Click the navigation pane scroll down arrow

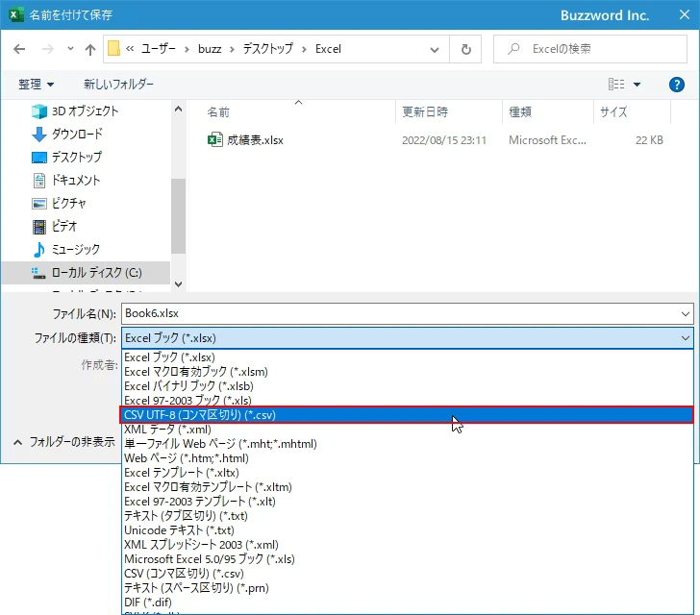tap(178, 284)
